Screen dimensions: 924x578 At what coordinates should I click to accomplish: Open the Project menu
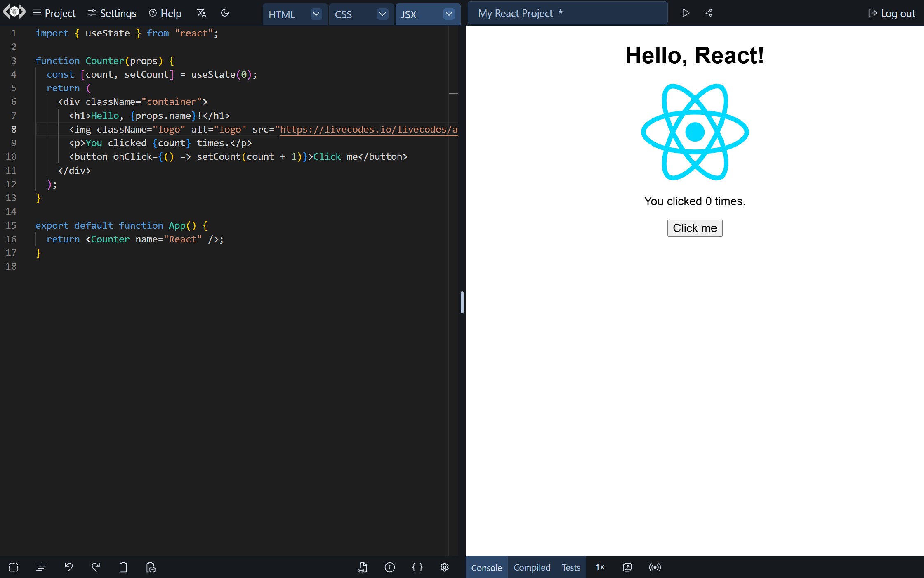[54, 13]
